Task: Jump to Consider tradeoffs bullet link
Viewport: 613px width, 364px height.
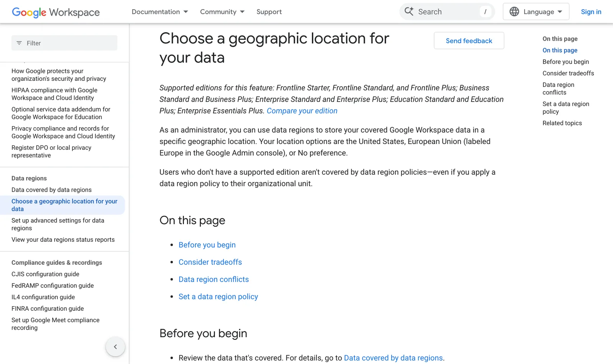Action: point(210,262)
